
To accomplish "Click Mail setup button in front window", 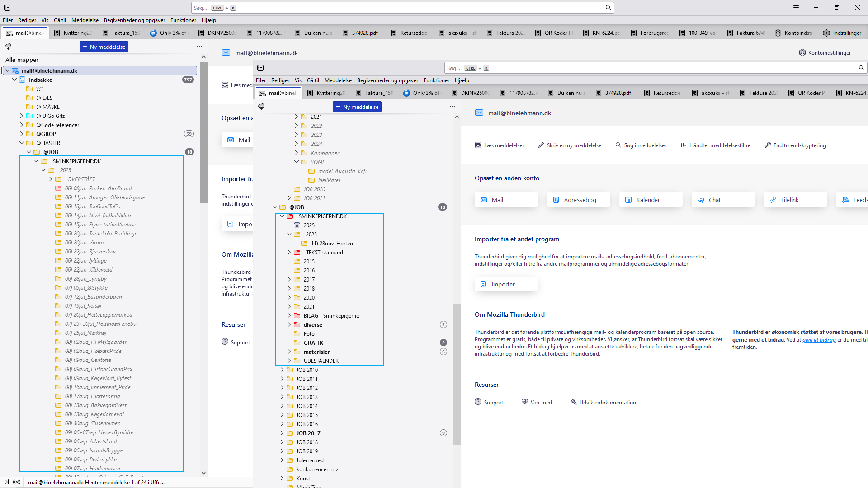I will click(x=506, y=200).
